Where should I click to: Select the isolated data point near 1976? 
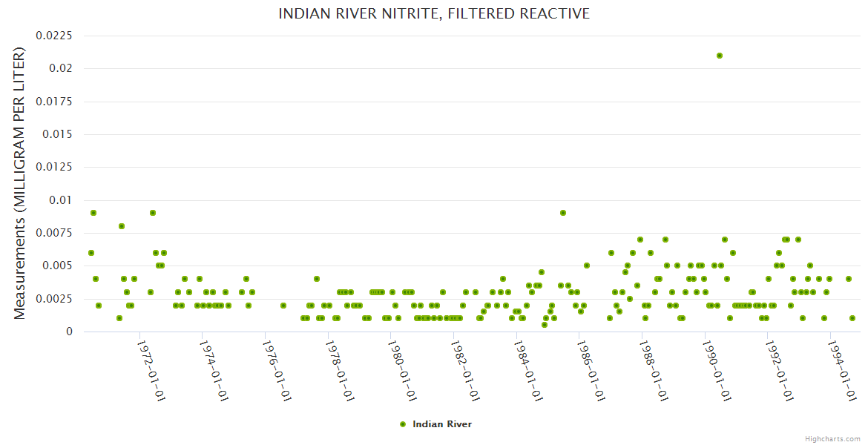(x=283, y=306)
